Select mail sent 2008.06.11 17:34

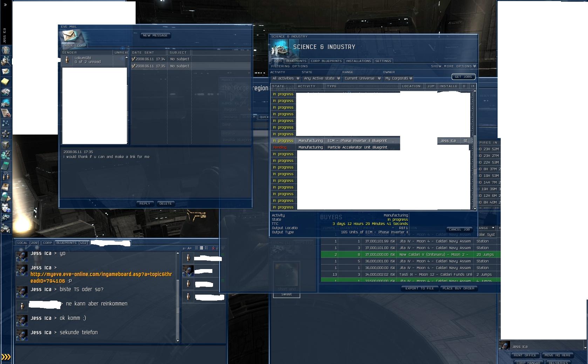[x=191, y=59]
